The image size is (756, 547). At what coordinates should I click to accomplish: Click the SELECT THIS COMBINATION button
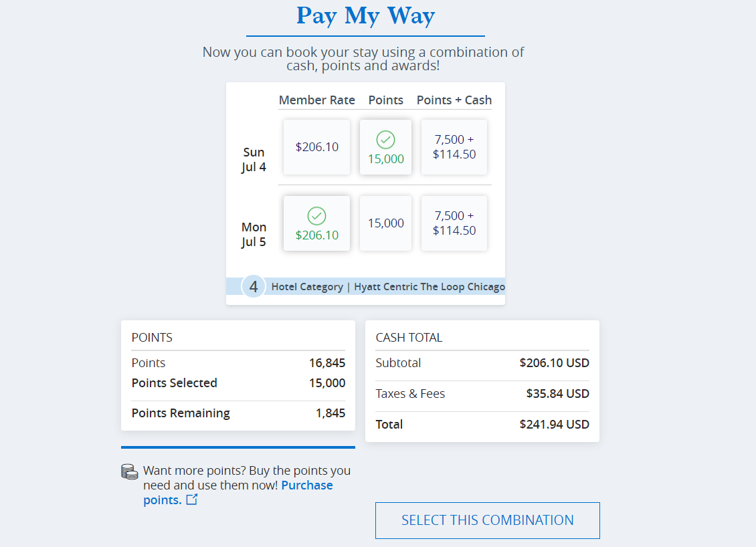(487, 520)
